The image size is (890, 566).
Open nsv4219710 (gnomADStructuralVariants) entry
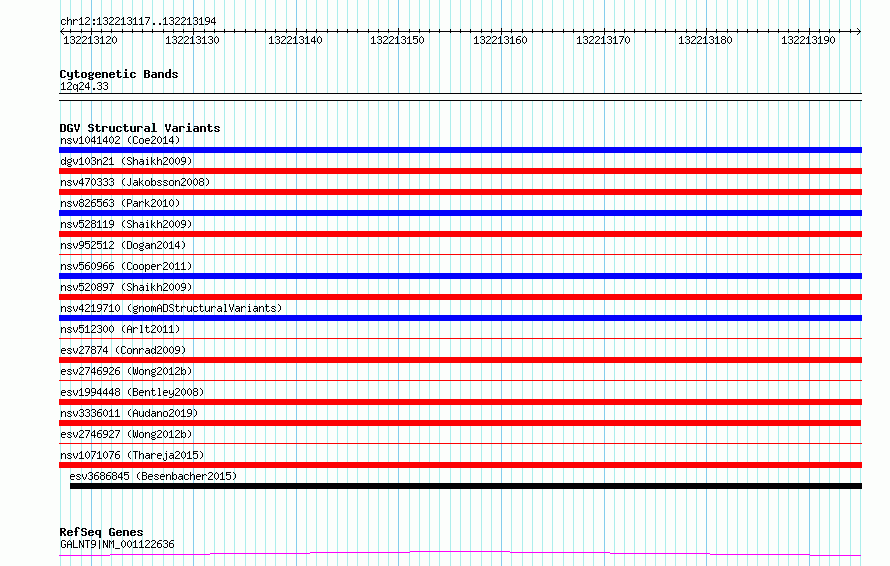point(171,308)
